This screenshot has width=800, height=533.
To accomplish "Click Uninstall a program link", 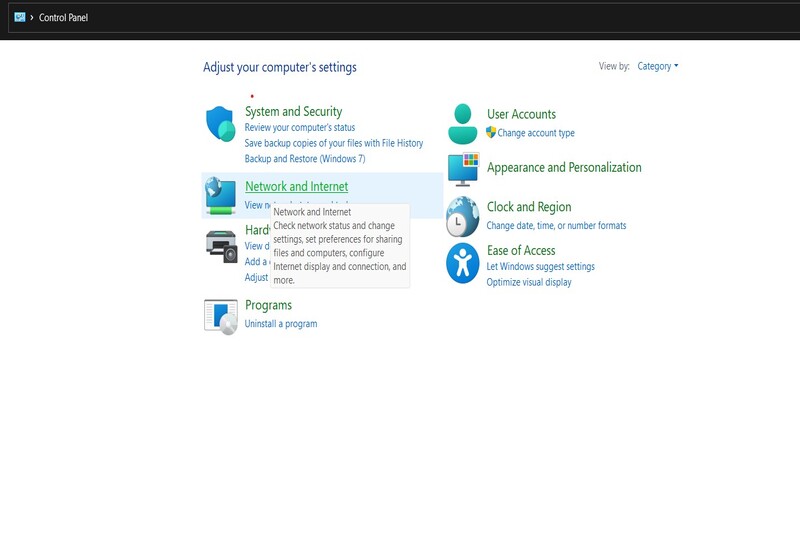I will tap(281, 324).
